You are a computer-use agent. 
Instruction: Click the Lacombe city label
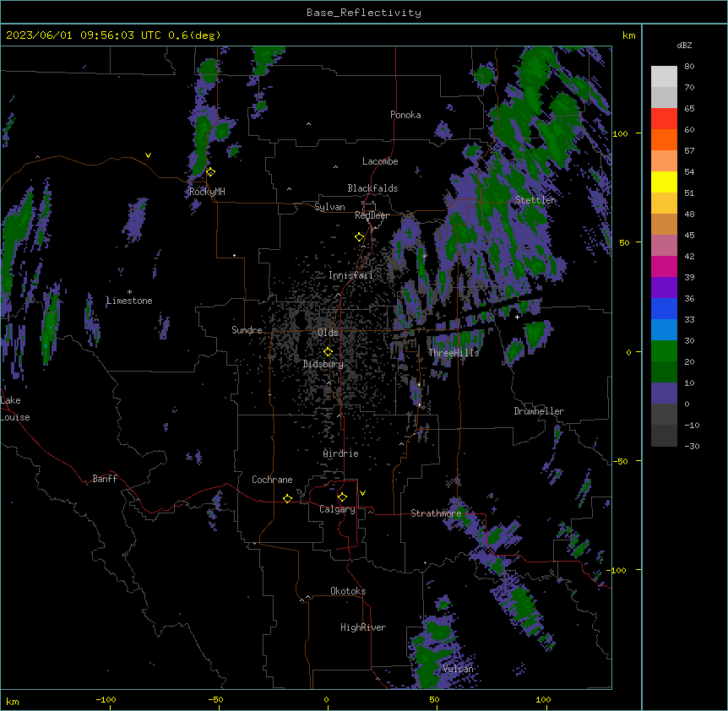pyautogui.click(x=380, y=161)
